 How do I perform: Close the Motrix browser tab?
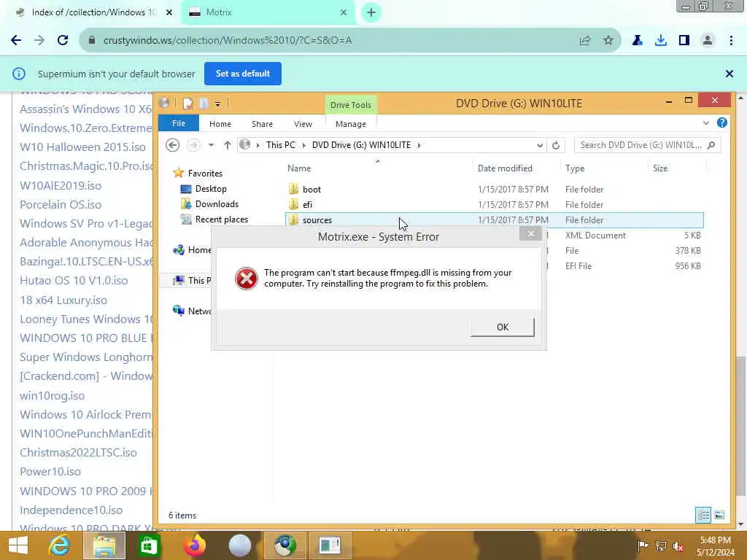tap(344, 12)
